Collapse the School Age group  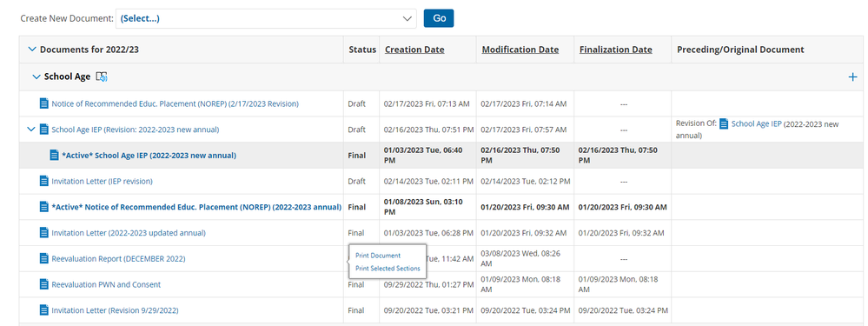pos(36,77)
